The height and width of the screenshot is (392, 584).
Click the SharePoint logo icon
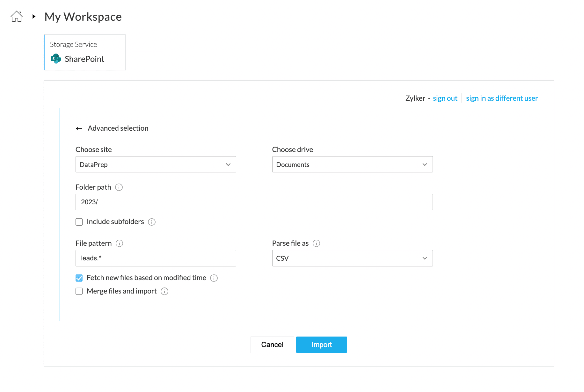(x=56, y=59)
